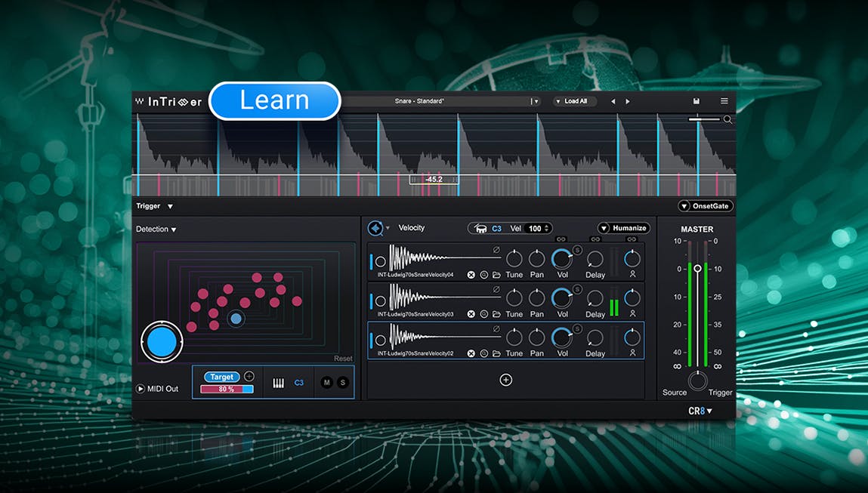This screenshot has width=868, height=493.
Task: Click the Velocity label
Action: tap(411, 228)
